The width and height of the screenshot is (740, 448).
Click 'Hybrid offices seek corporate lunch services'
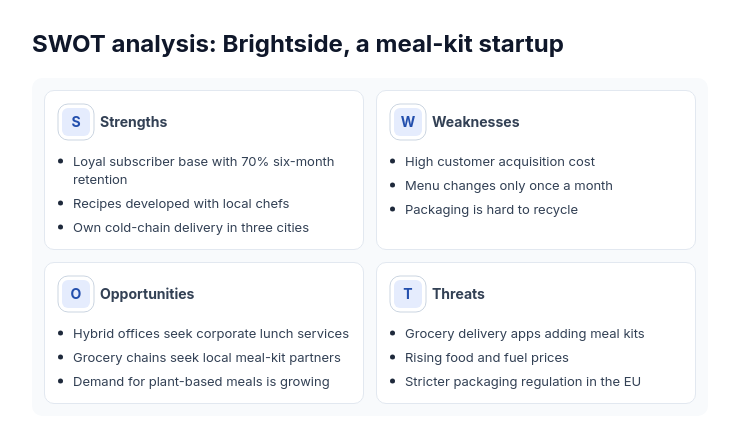pyautogui.click(x=211, y=333)
